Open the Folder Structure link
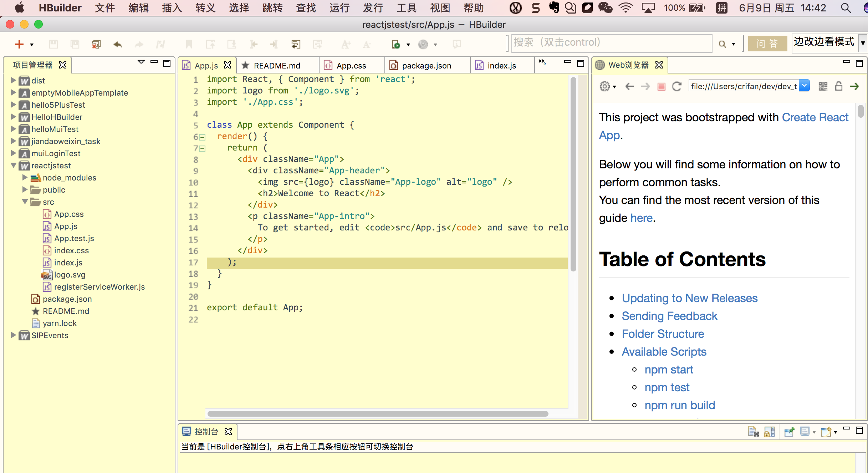This screenshot has height=473, width=868. [x=663, y=334]
